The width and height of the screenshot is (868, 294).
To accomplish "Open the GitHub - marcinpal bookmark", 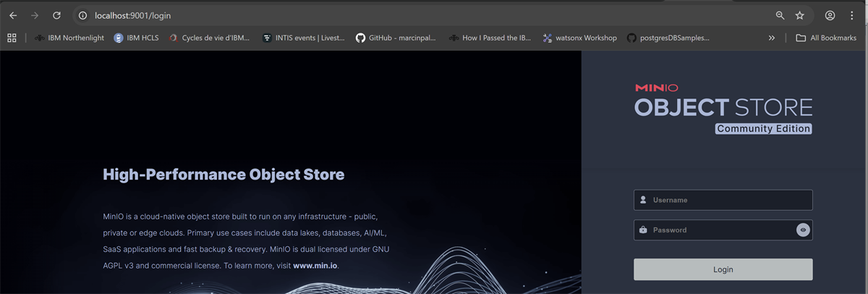I will [396, 38].
